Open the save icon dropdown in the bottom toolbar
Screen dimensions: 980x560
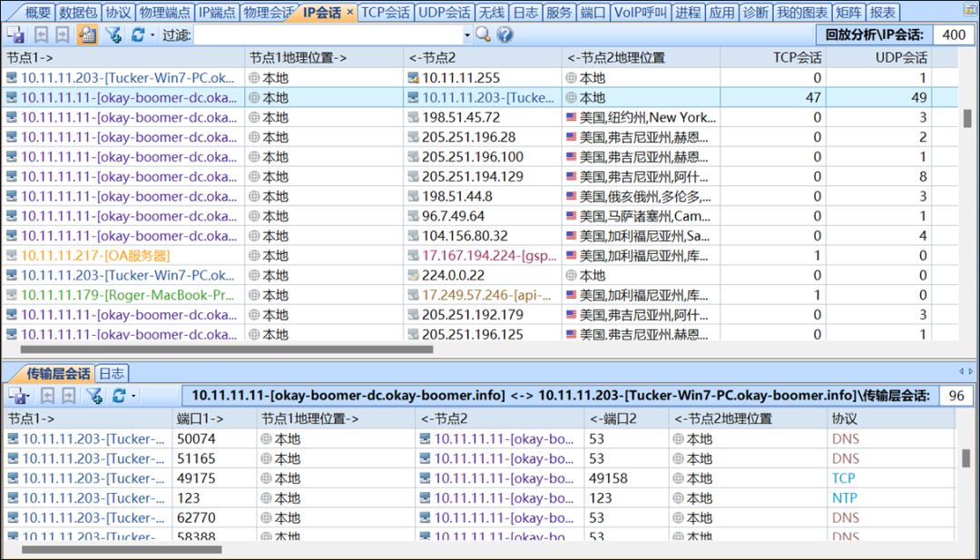pyautogui.click(x=28, y=397)
